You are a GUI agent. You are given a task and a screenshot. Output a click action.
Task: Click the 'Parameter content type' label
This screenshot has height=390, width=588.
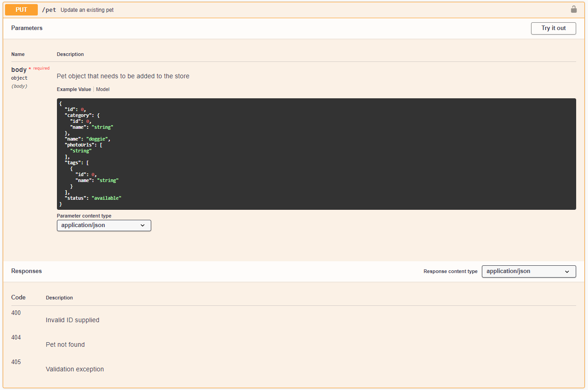[x=84, y=216]
